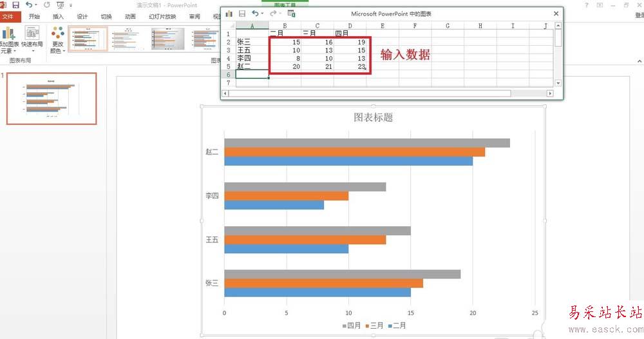Undo the last action in PowerPoint
The image size is (644, 339).
(x=29, y=5)
